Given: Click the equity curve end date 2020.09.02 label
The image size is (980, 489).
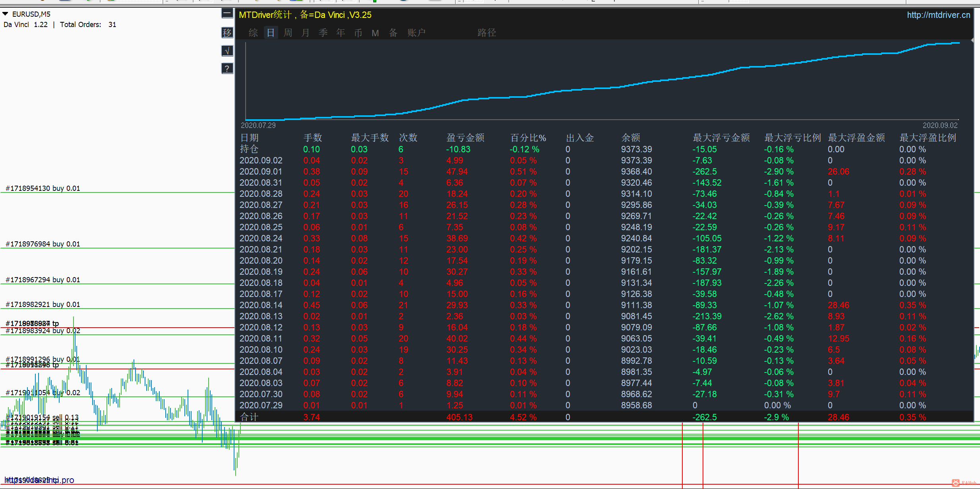Looking at the screenshot, I should pyautogui.click(x=940, y=125).
